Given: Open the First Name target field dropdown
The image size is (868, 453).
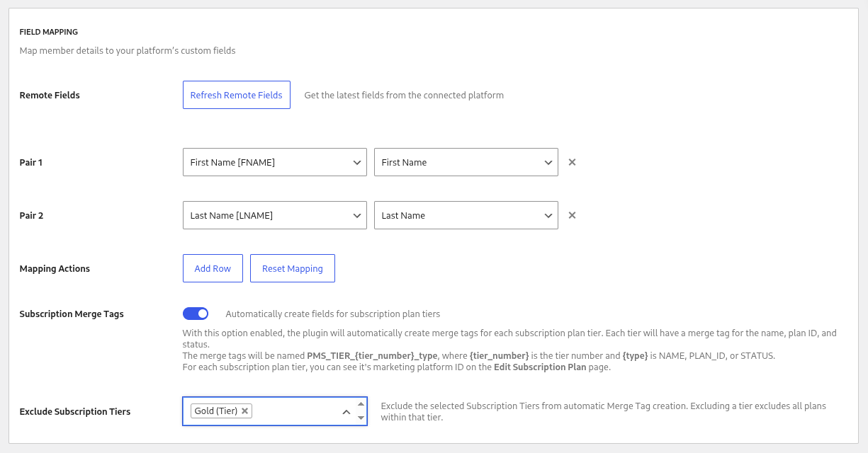Looking at the screenshot, I should coord(466,162).
